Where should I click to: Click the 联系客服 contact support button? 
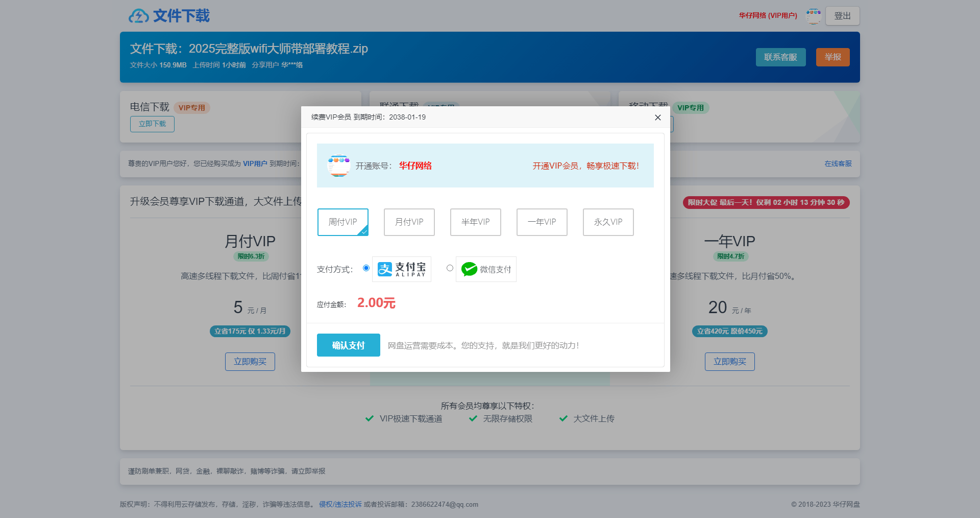[780, 57]
